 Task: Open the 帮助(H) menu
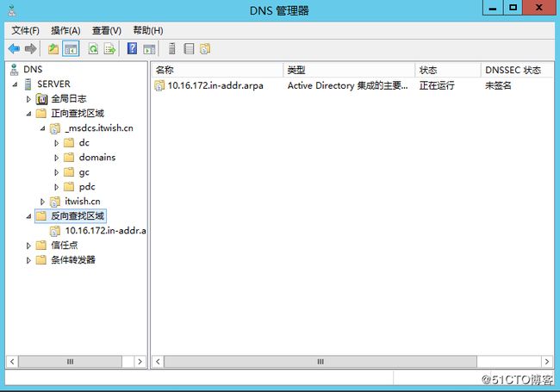point(148,31)
